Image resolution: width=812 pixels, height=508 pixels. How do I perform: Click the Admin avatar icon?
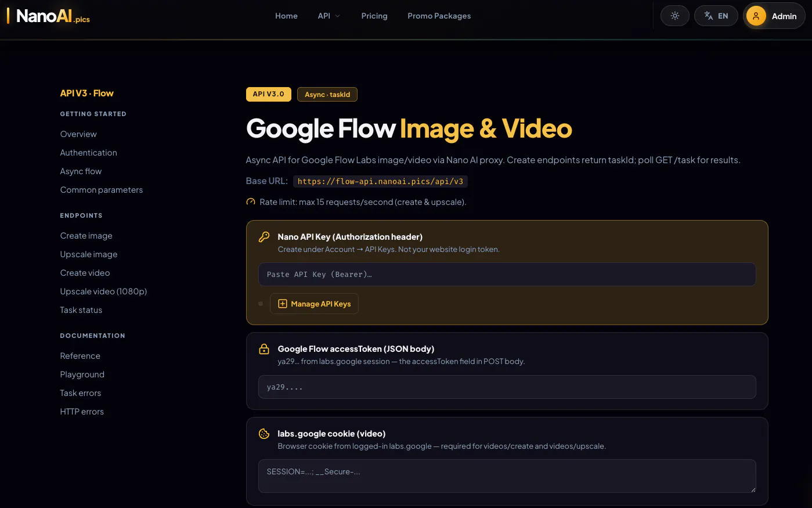click(x=756, y=16)
